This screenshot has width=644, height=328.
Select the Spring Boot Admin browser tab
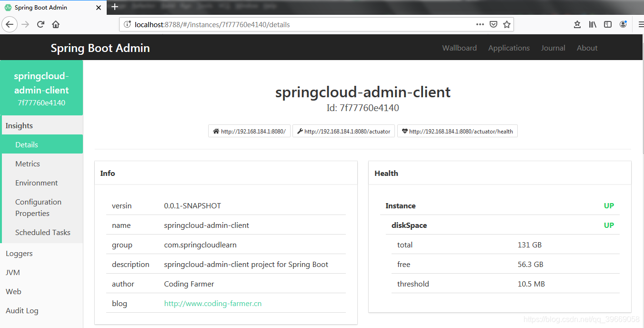53,8
